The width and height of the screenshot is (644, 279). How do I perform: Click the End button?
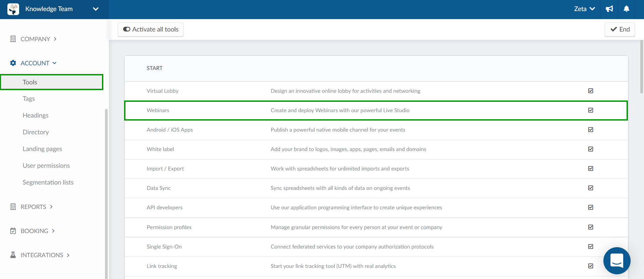pos(620,29)
